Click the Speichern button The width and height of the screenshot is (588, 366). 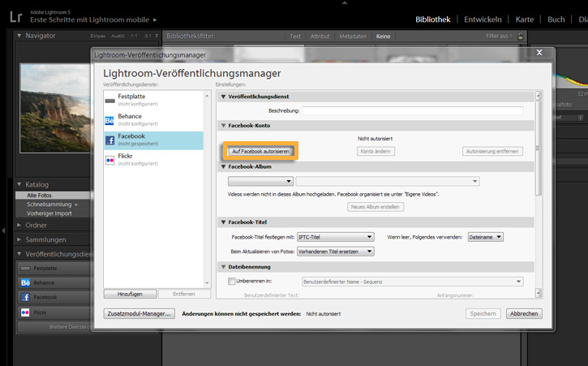click(483, 314)
